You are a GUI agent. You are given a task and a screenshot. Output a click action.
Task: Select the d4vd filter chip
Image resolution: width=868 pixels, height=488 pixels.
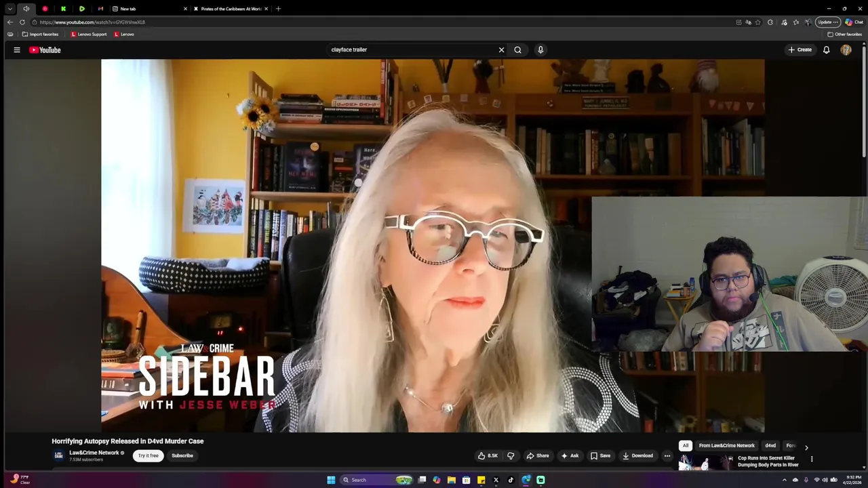(x=770, y=445)
